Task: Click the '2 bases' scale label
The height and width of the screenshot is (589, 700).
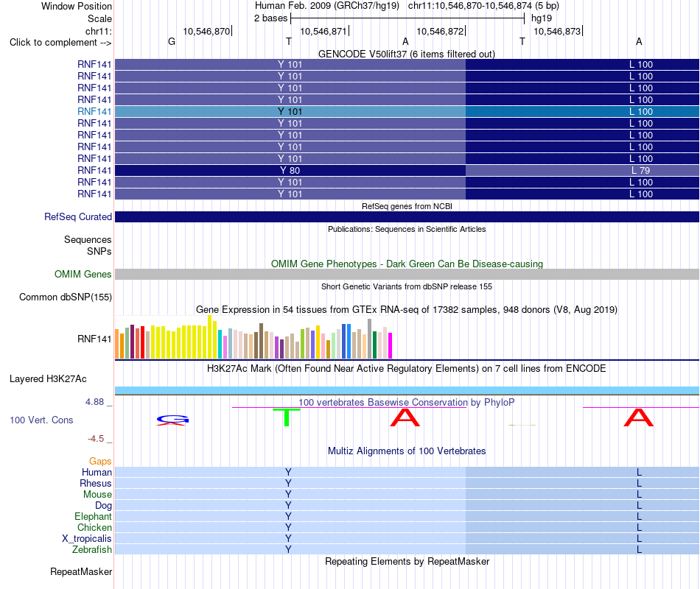Action: [271, 18]
